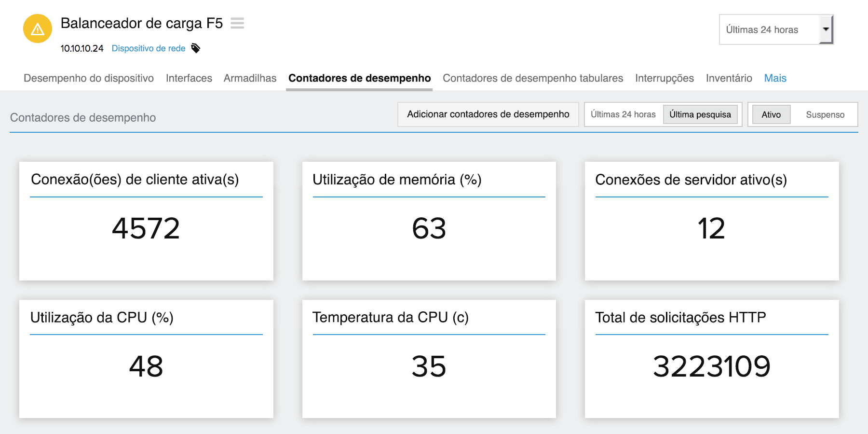Enable the Ativo filter
Image resolution: width=868 pixels, height=434 pixels.
(x=771, y=114)
